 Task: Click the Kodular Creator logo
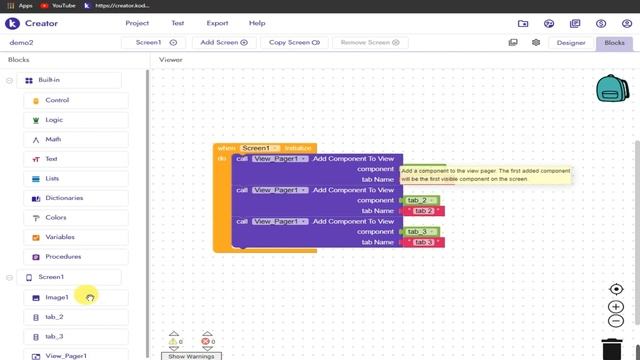(12, 24)
